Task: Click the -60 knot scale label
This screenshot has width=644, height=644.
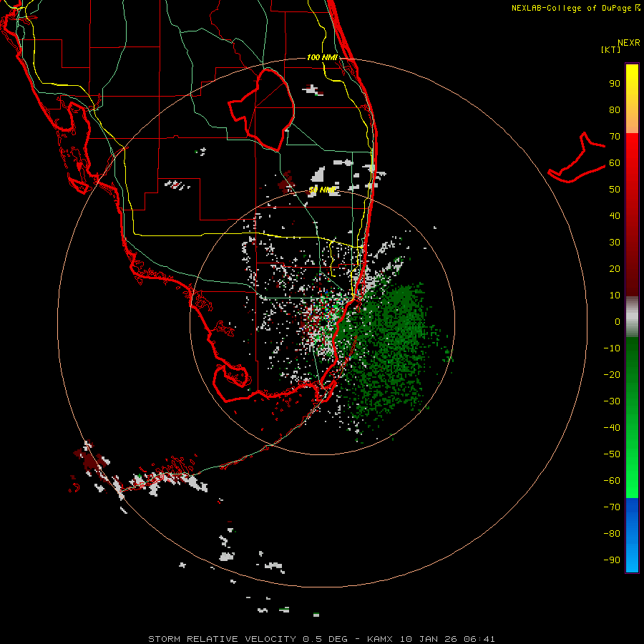Action: click(612, 481)
